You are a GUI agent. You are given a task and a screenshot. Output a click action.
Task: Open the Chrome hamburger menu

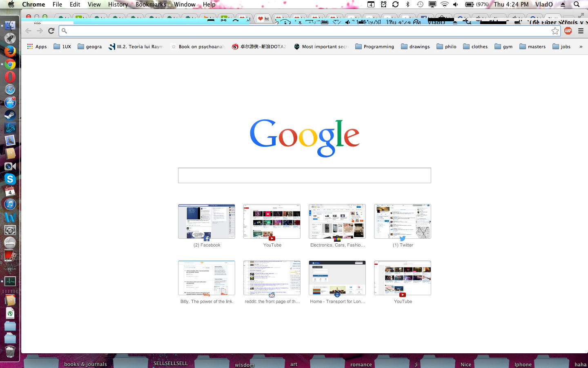click(x=581, y=31)
